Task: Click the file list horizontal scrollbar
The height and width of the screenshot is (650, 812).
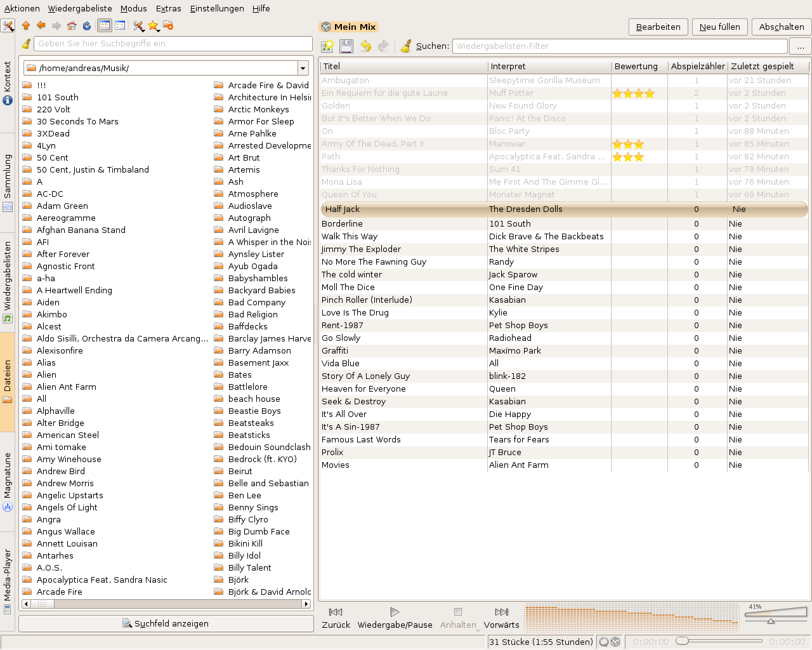Action: [x=166, y=604]
